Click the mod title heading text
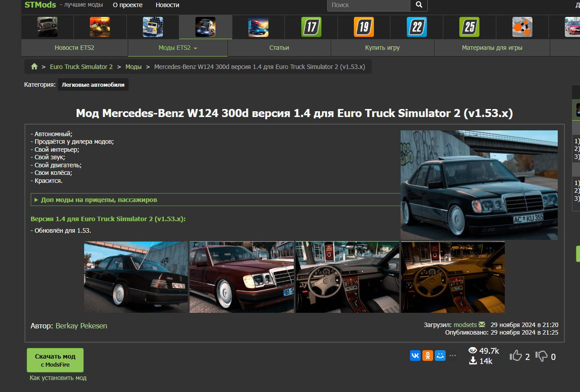Screen dimensions: 580x392 point(294,113)
